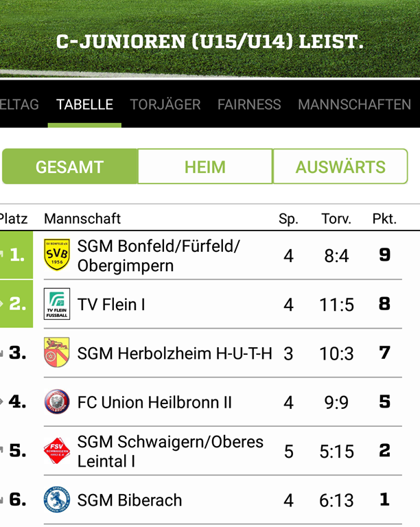Click the SV Bonfeld club crest
The width and height of the screenshot is (420, 527).
[x=56, y=255]
